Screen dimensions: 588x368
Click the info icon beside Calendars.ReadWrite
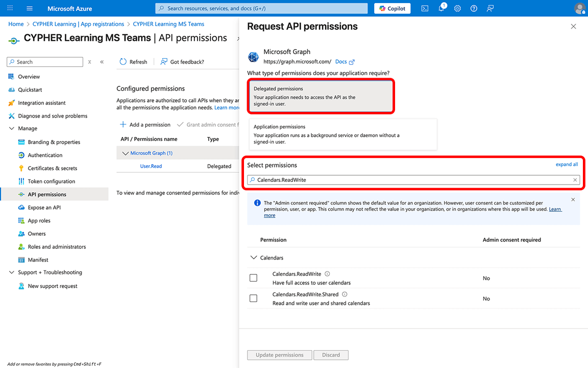[x=327, y=274]
